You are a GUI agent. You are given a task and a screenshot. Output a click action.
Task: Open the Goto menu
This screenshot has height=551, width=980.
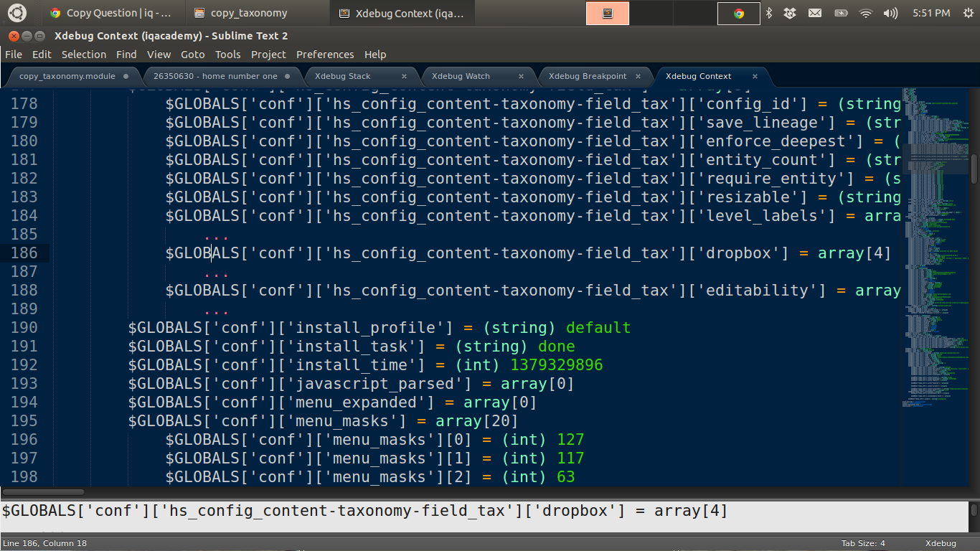tap(192, 55)
